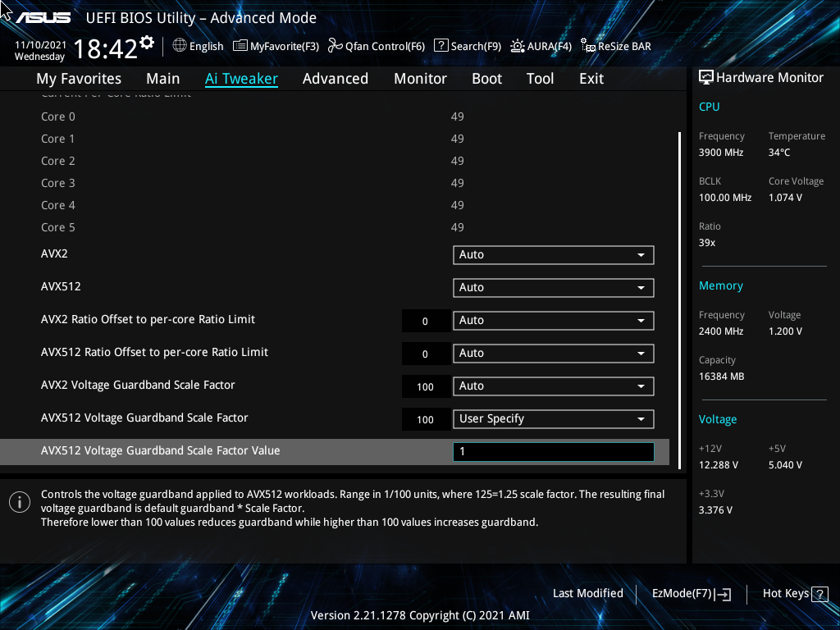
Task: Click the 3900 MHz CPU frequency value
Action: (720, 153)
